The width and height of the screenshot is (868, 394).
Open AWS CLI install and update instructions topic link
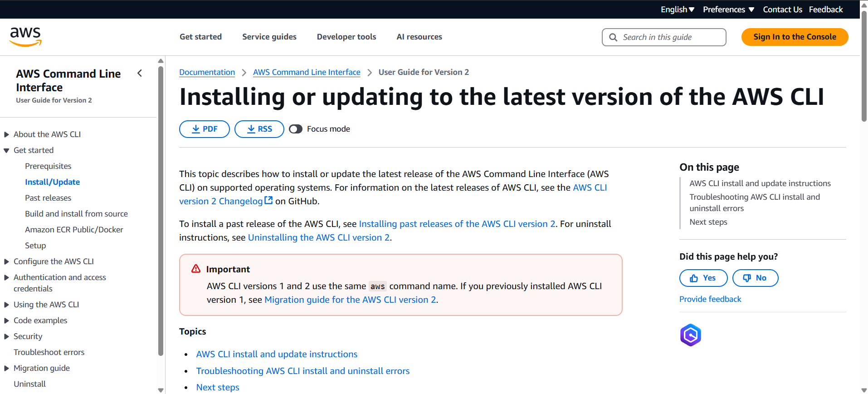tap(277, 354)
